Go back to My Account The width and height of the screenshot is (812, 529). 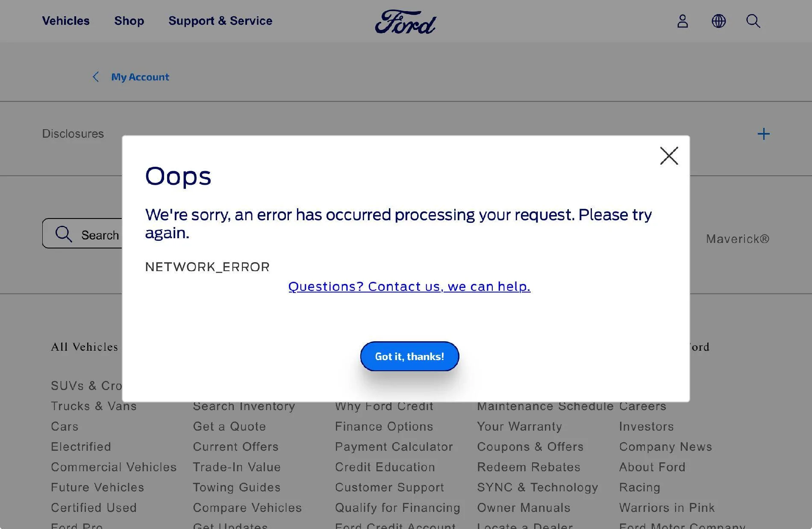pyautogui.click(x=140, y=77)
